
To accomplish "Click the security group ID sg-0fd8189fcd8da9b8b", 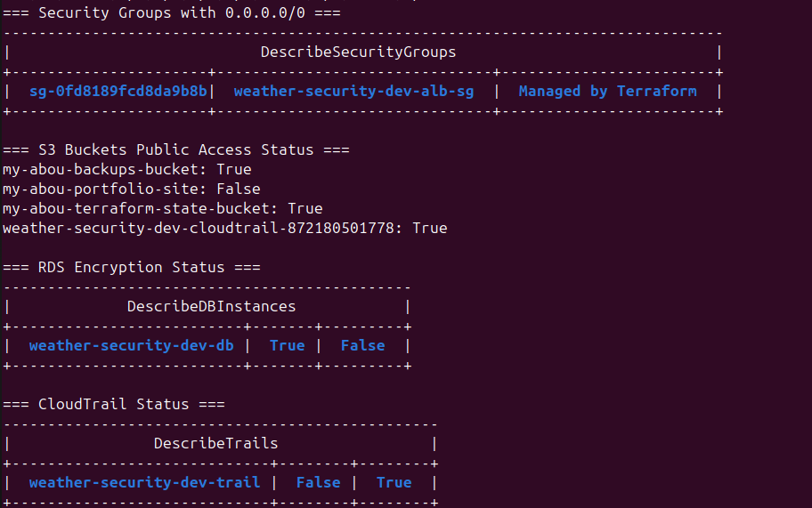I will coord(118,92).
